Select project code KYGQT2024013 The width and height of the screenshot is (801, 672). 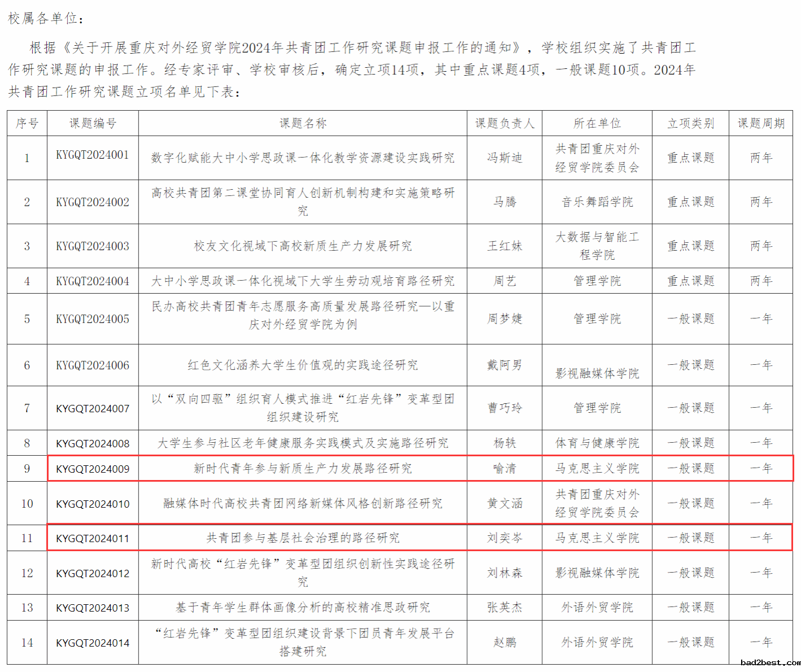(x=93, y=608)
